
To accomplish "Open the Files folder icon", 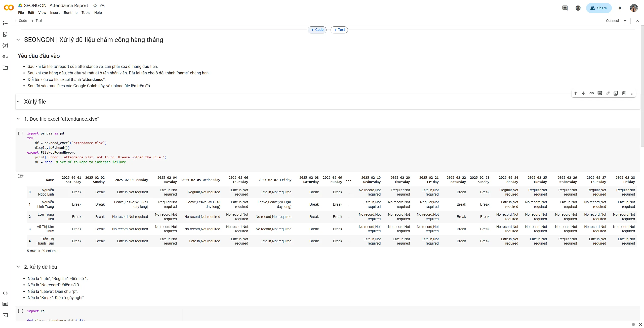I will pyautogui.click(x=5, y=68).
